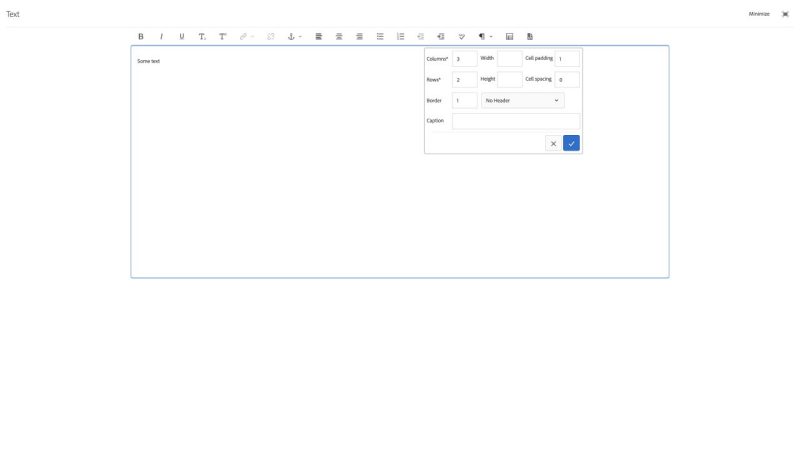Center align text
800x450 pixels.
click(339, 36)
